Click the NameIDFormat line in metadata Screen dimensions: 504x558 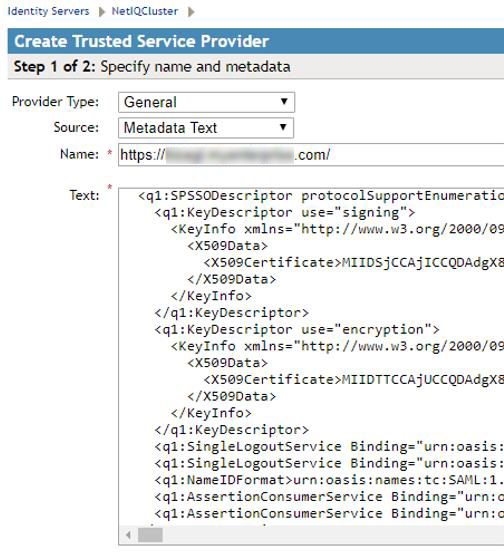[x=329, y=480]
